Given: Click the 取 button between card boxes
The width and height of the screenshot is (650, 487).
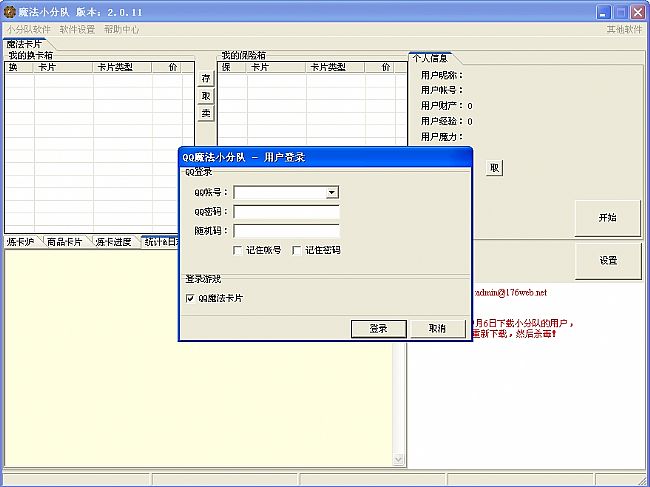Looking at the screenshot, I should [206, 96].
